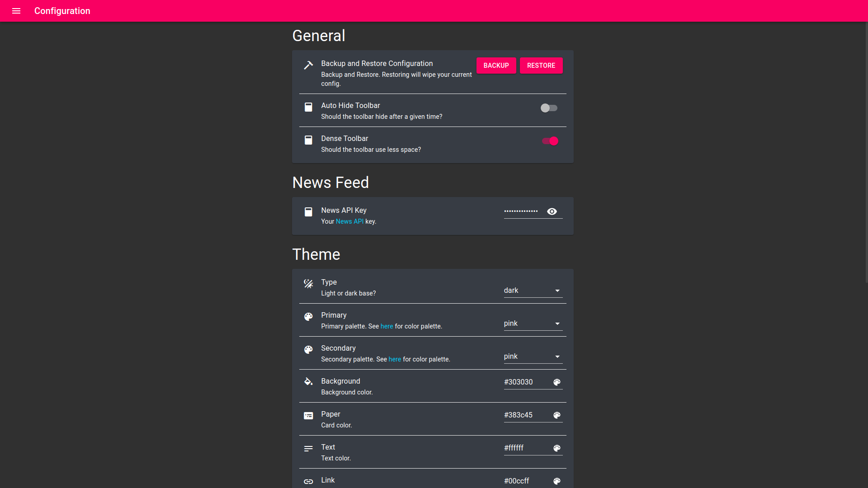Click the BACKUP button
This screenshot has width=868, height=488.
tap(496, 66)
